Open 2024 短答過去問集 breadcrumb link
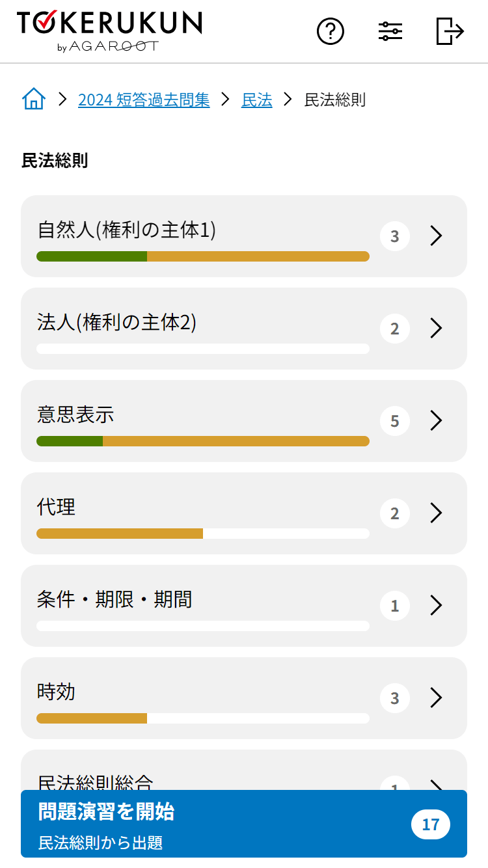This screenshot has height=868, width=488. click(x=144, y=100)
